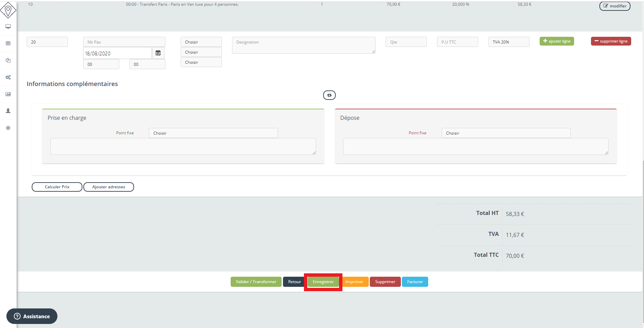The height and width of the screenshot is (328, 644).
Task: Open the monitor icon in sidebar
Action: pos(8,27)
